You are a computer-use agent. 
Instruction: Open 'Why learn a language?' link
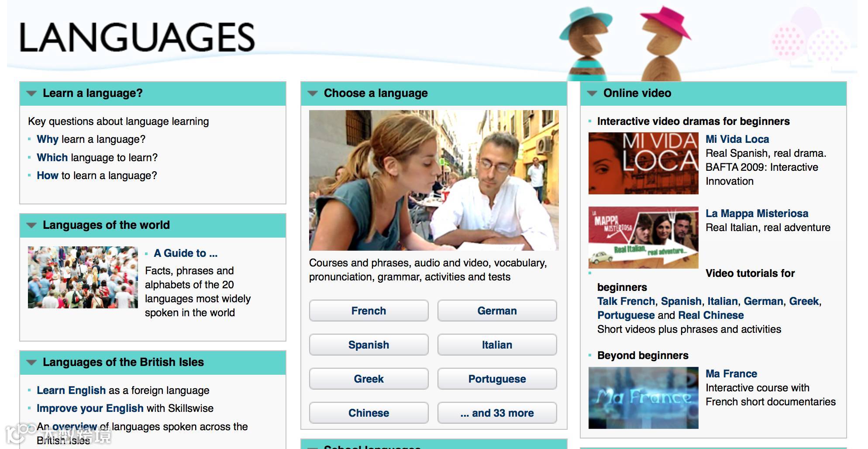(x=91, y=139)
